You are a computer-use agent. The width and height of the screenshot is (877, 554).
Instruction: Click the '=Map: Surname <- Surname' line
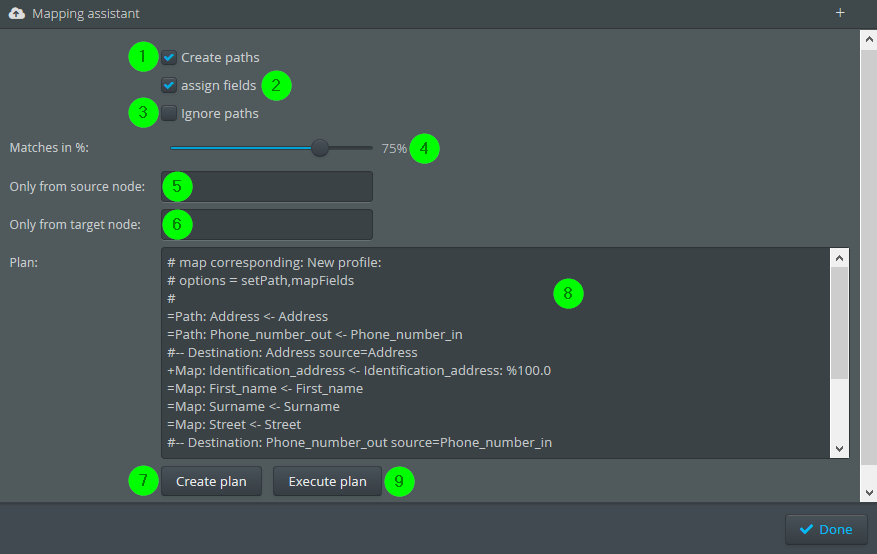point(253,406)
